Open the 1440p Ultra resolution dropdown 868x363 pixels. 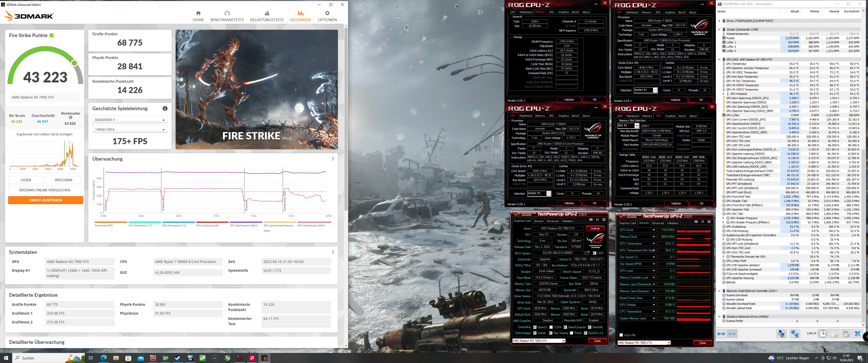pos(130,129)
